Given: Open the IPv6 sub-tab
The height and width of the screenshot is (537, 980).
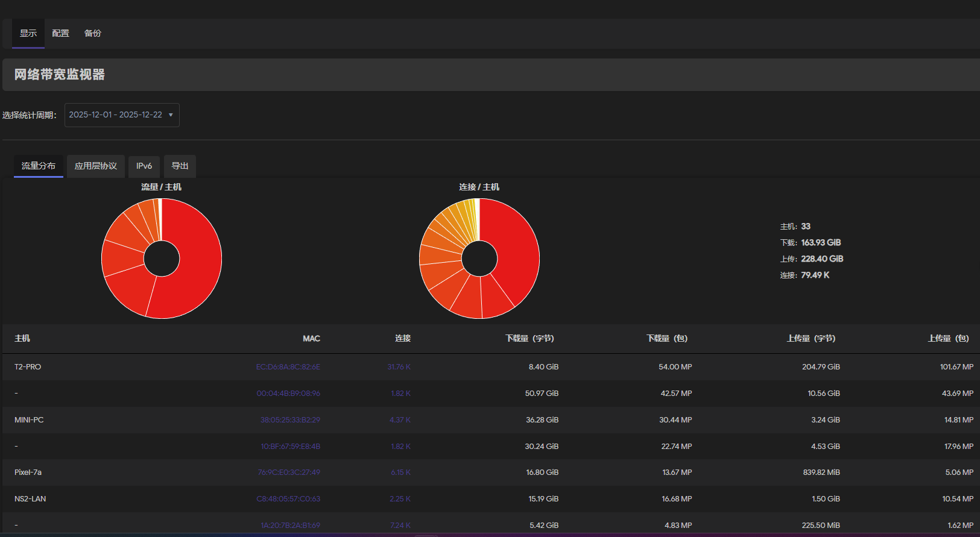Looking at the screenshot, I should click(144, 166).
